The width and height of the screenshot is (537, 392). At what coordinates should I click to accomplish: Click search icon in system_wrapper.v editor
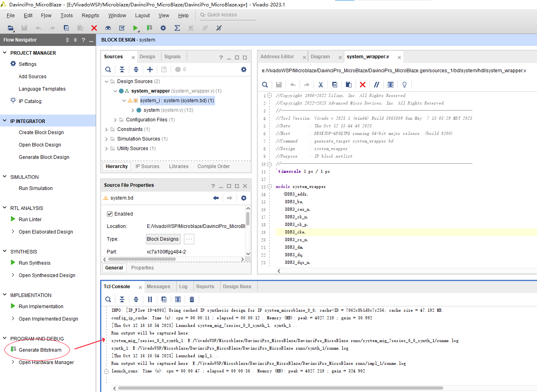[x=265, y=85]
